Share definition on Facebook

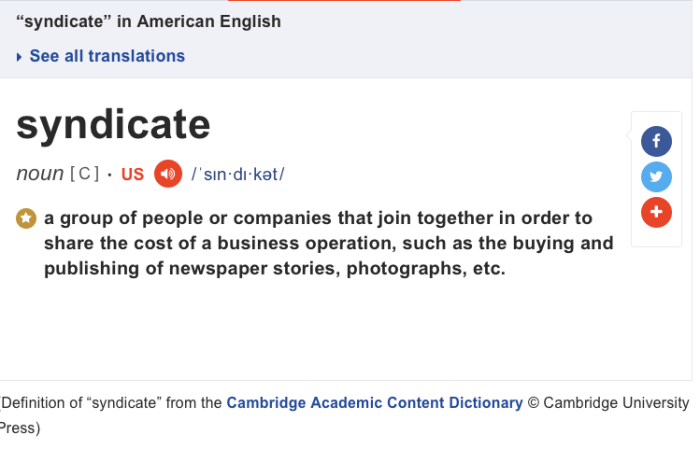click(x=656, y=141)
